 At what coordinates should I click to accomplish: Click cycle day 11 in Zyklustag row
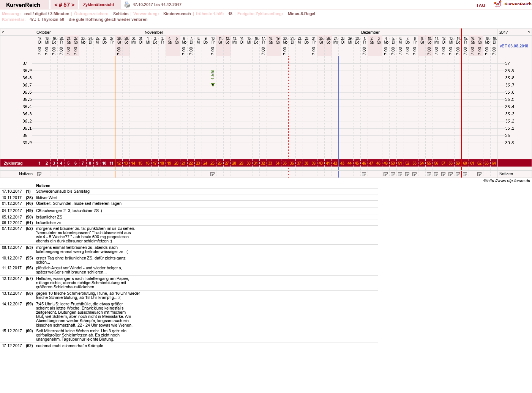tap(112, 163)
